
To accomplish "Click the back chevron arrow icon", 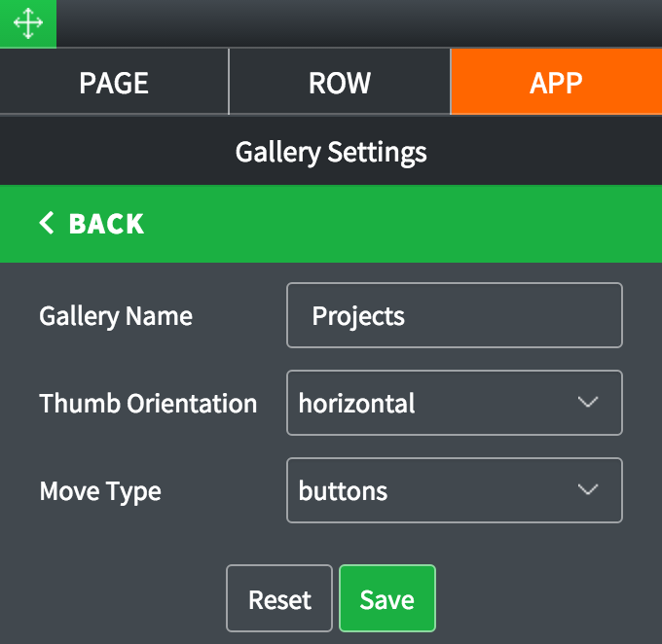I will (x=47, y=224).
